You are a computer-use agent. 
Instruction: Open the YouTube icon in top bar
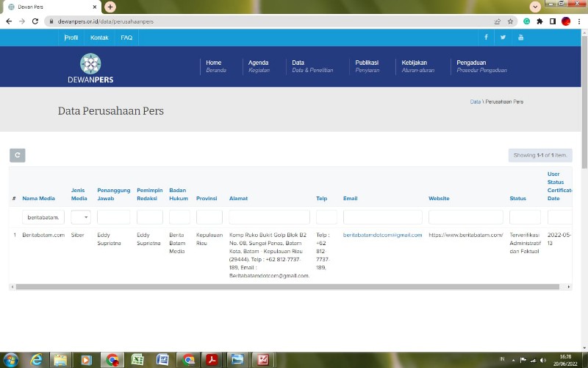[x=520, y=38]
